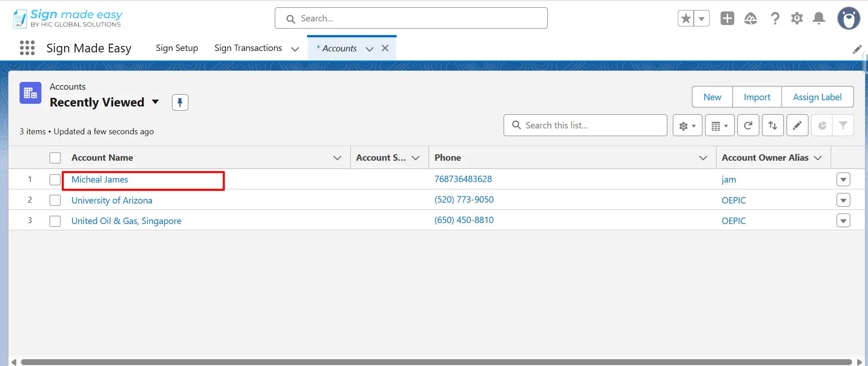Screen dimensions: 868x366
Task: Pin the Recently Viewed list
Action: pyautogui.click(x=180, y=102)
